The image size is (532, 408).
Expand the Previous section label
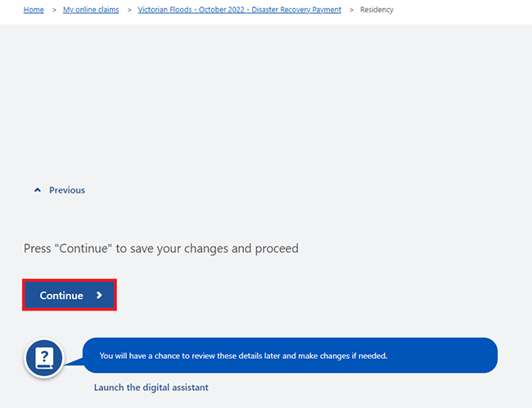67,190
